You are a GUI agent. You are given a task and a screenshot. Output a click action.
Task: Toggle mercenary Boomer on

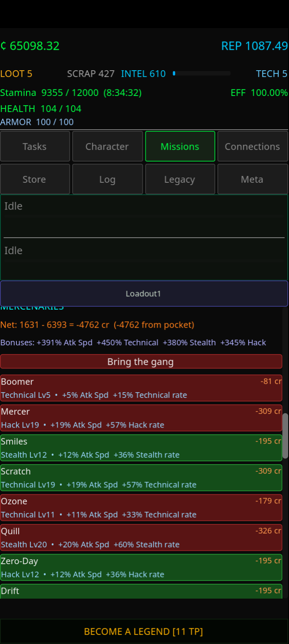[x=141, y=388]
